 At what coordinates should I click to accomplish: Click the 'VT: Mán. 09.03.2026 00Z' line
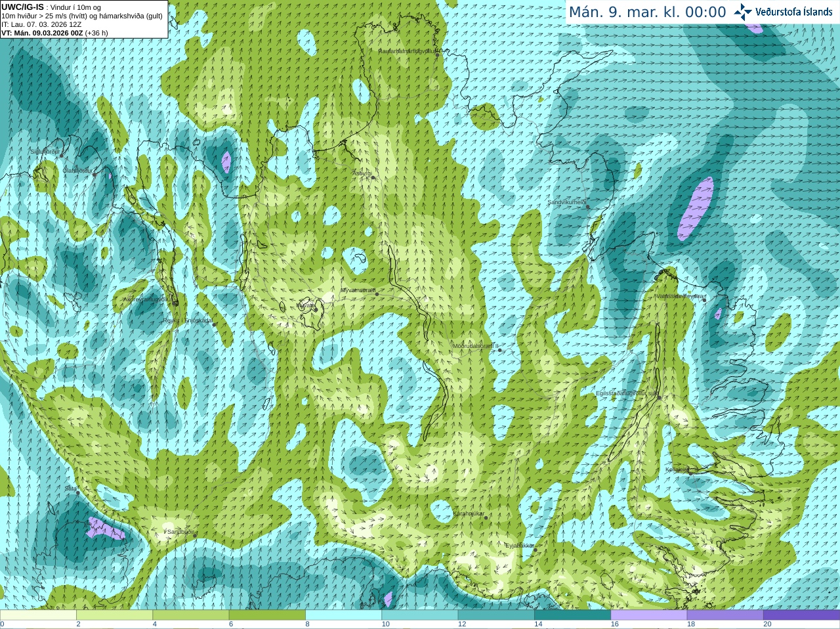43,33
